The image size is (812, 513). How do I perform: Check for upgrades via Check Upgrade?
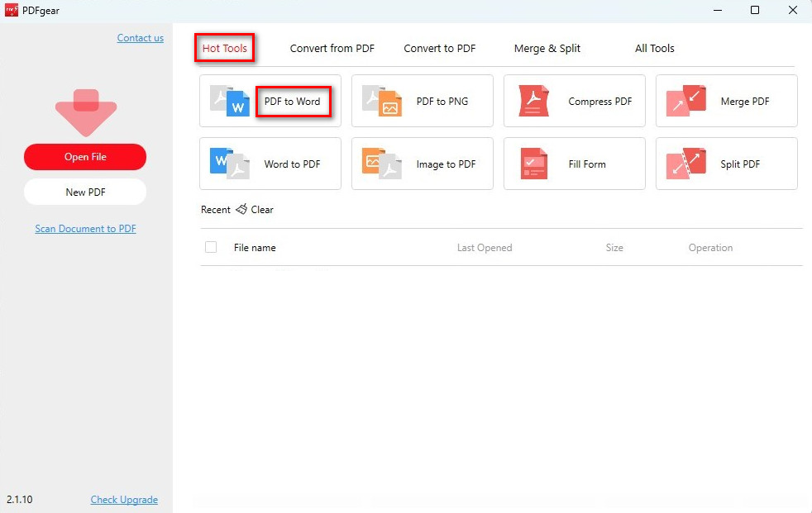[124, 500]
